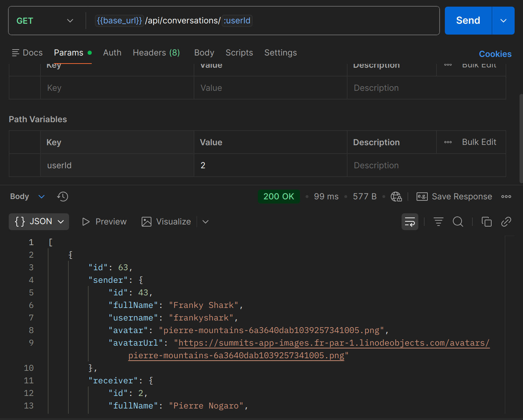Open the Path Variables column options ellipsis
523x420 pixels.
point(448,142)
